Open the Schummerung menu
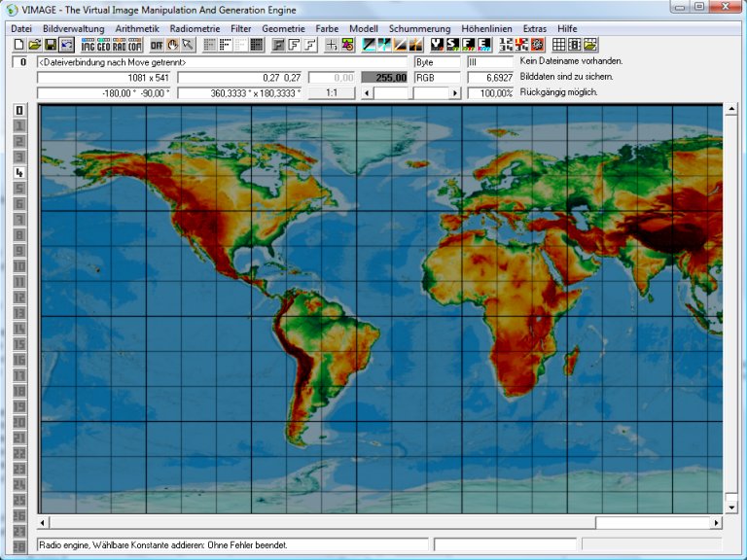 pos(419,29)
